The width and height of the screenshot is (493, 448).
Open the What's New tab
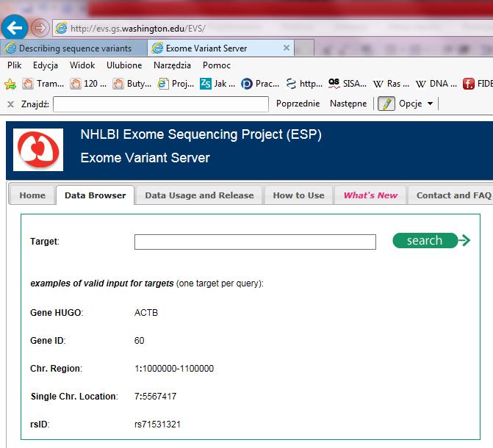tap(370, 195)
